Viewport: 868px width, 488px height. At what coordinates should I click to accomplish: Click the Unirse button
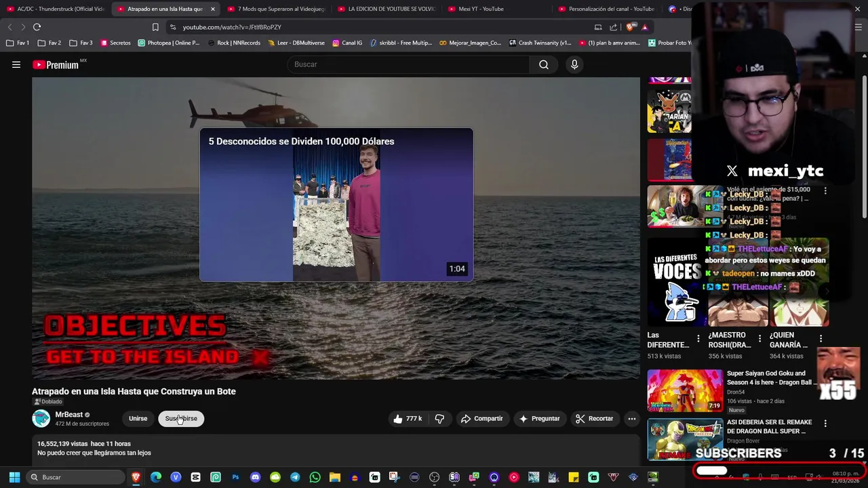click(x=138, y=419)
